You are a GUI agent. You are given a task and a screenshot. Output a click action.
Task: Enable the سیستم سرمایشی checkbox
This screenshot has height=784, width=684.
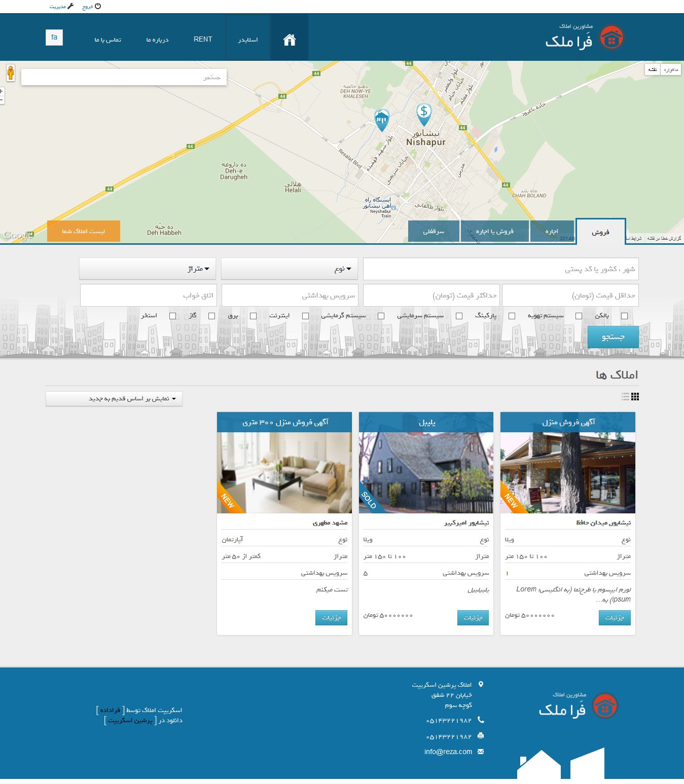click(x=459, y=316)
